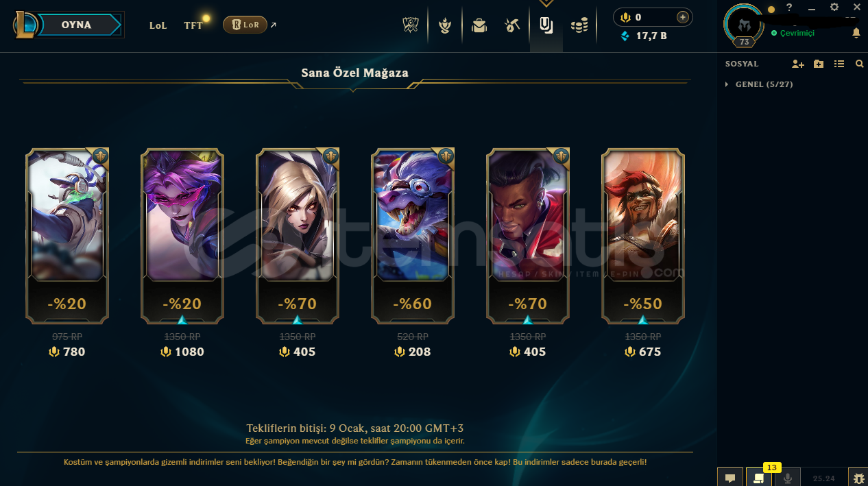868x486 pixels.
Task: Open the missions icon with badge 13
Action: (x=758, y=478)
